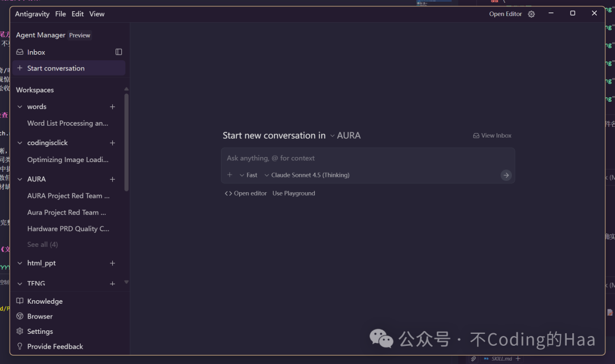Image resolution: width=615 pixels, height=364 pixels.
Task: Open Knowledge section
Action: pos(39,301)
